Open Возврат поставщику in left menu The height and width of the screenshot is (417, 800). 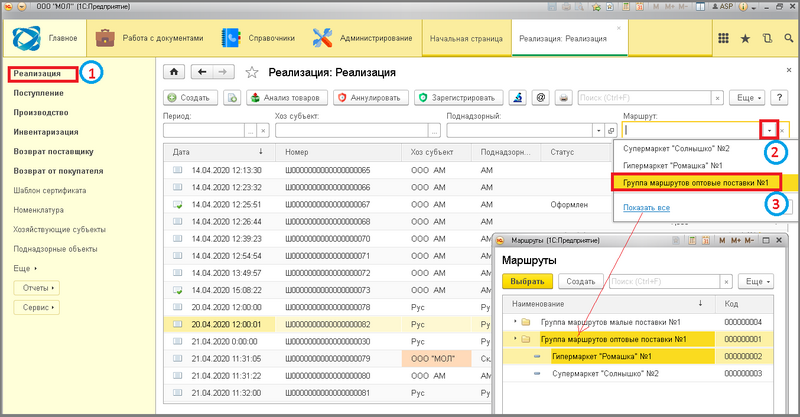[x=54, y=152]
